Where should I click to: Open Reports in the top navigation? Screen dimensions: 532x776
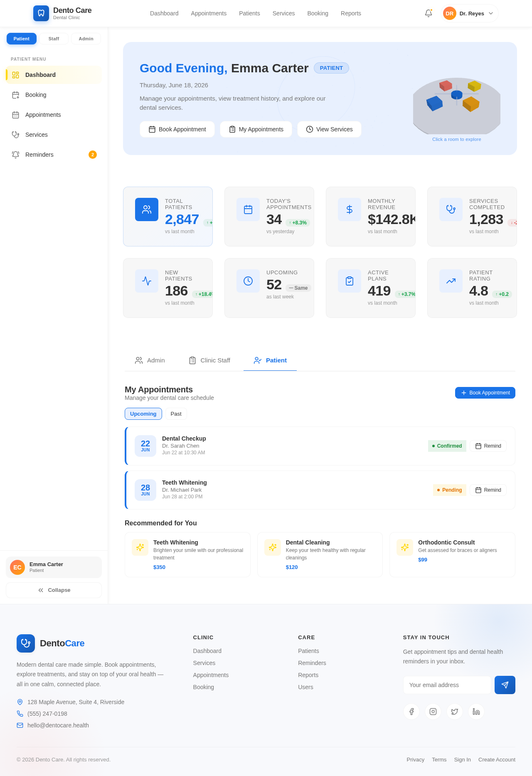pyautogui.click(x=351, y=13)
